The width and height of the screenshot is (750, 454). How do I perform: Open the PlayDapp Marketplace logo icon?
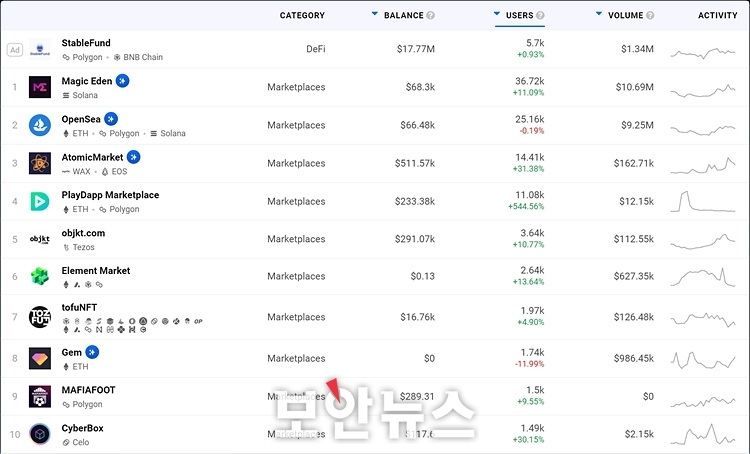40,201
